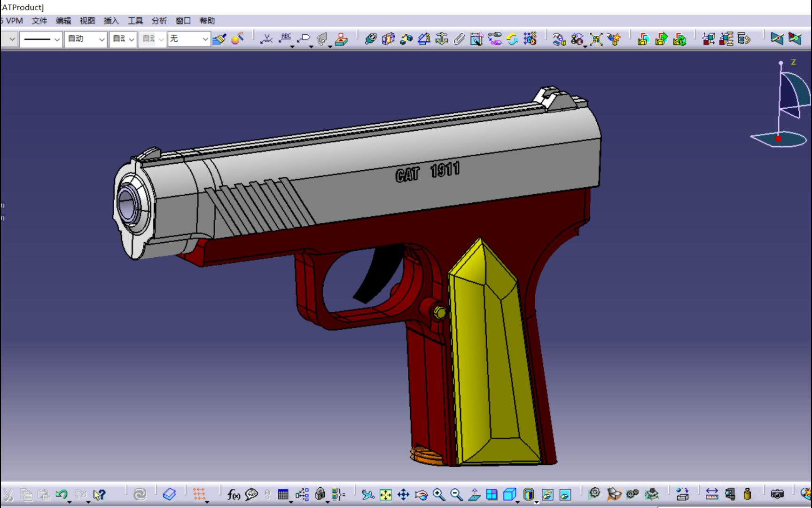Open the Design Table icon
The width and height of the screenshot is (812, 508).
pyautogui.click(x=283, y=494)
